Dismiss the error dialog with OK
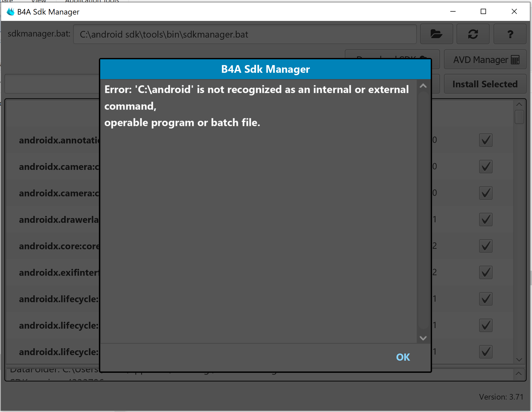Screen dimensions: 532x412 tap(403, 357)
